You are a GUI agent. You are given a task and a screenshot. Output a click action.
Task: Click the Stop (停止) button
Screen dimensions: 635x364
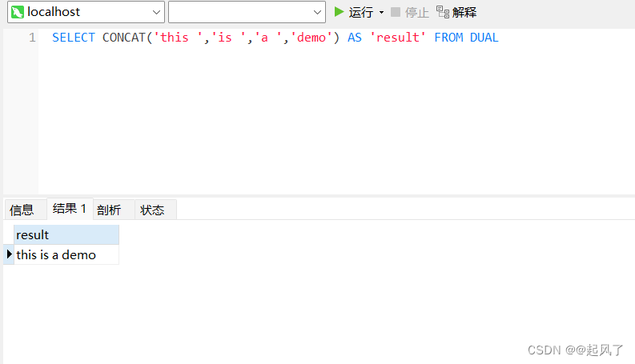tap(410, 12)
